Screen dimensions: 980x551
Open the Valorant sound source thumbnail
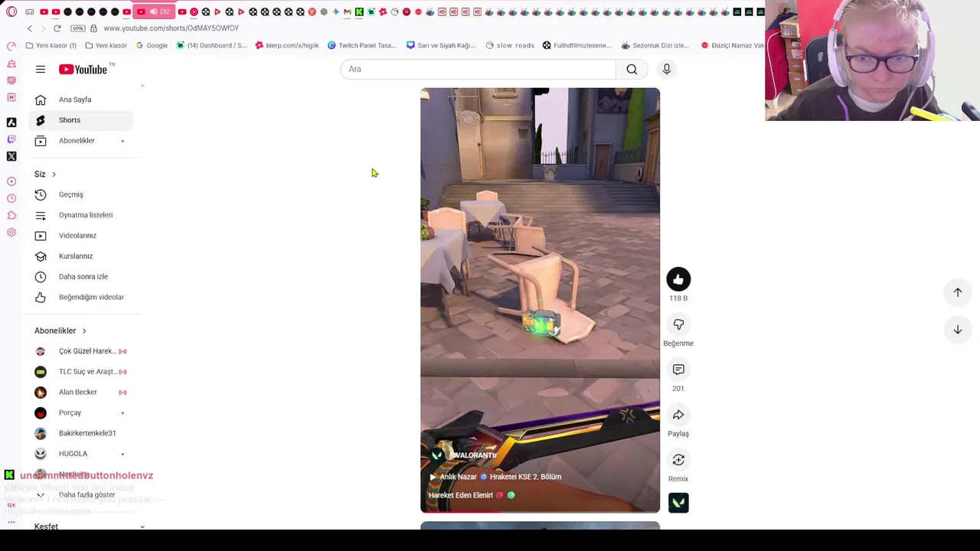tap(678, 503)
